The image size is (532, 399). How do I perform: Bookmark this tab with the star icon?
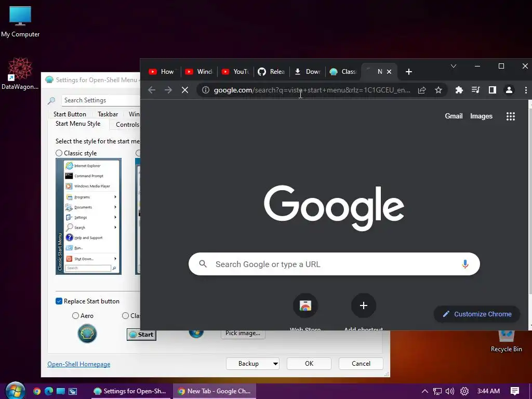click(x=438, y=90)
